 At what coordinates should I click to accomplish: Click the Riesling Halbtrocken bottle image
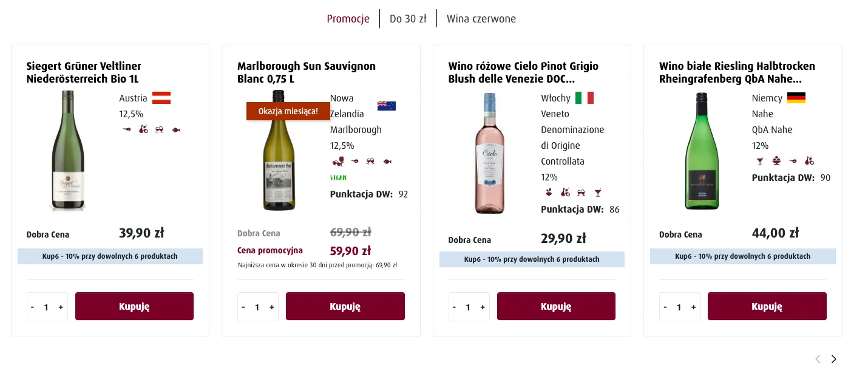coord(702,151)
